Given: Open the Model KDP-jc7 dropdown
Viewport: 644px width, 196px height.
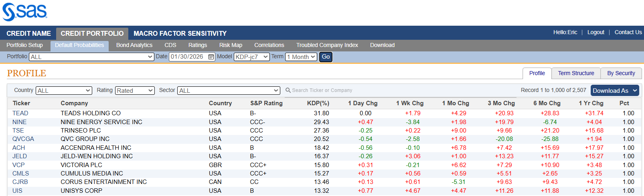Looking at the screenshot, I should click(x=252, y=57).
